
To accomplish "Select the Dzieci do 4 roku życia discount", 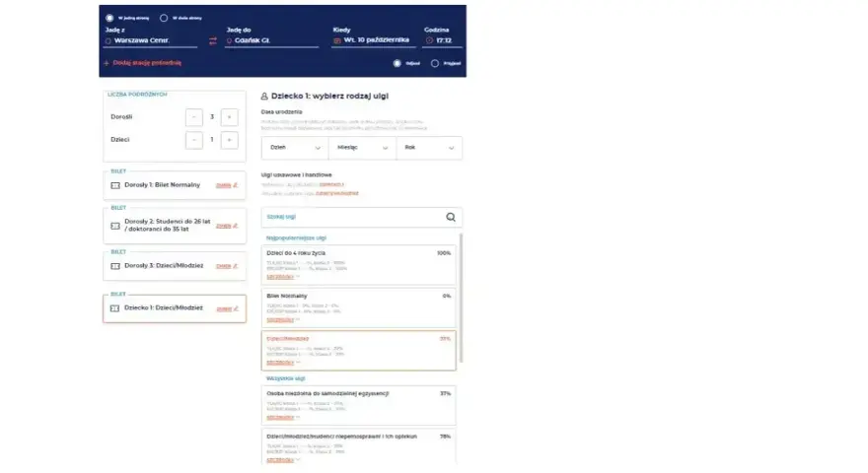I will [359, 265].
